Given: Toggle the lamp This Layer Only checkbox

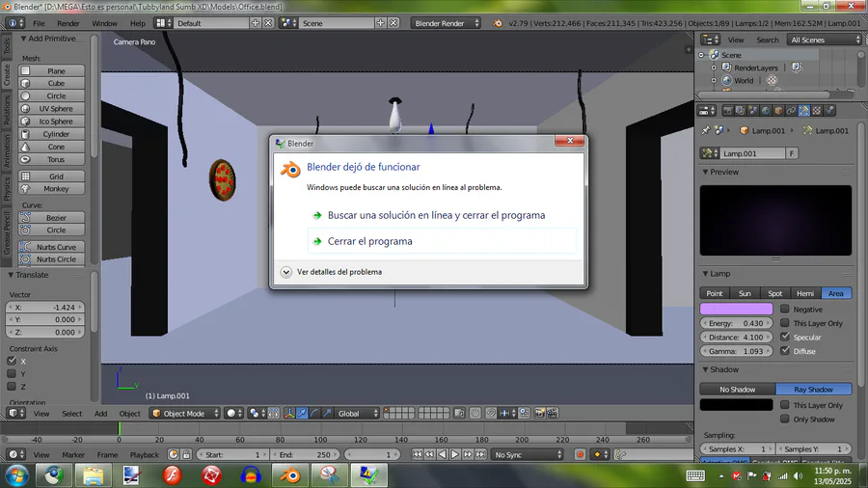Looking at the screenshot, I should pos(785,322).
